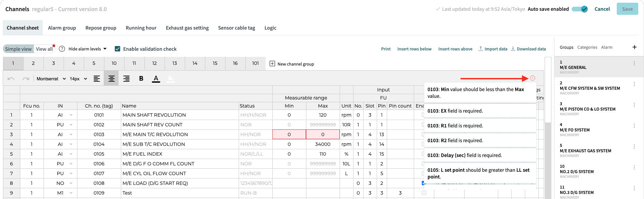Switch to Simple view
The height and width of the screenshot is (199, 644).
pos(18,49)
